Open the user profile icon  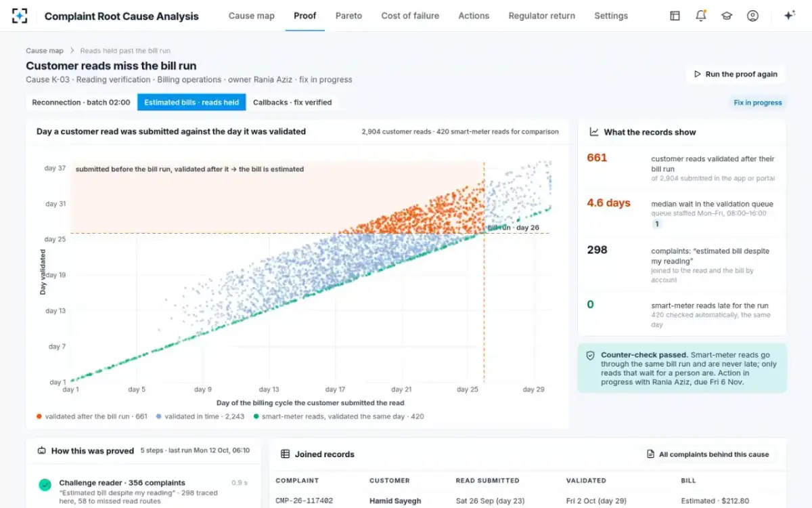(752, 16)
